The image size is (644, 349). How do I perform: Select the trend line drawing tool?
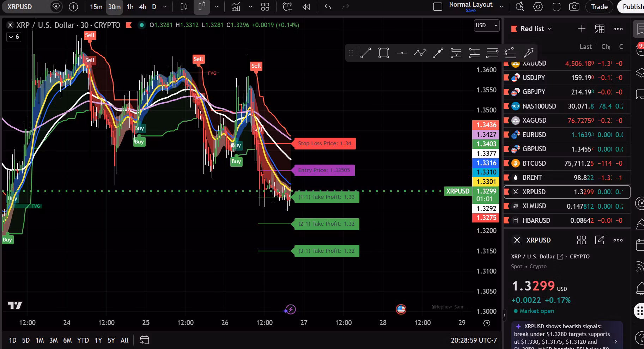pyautogui.click(x=366, y=53)
